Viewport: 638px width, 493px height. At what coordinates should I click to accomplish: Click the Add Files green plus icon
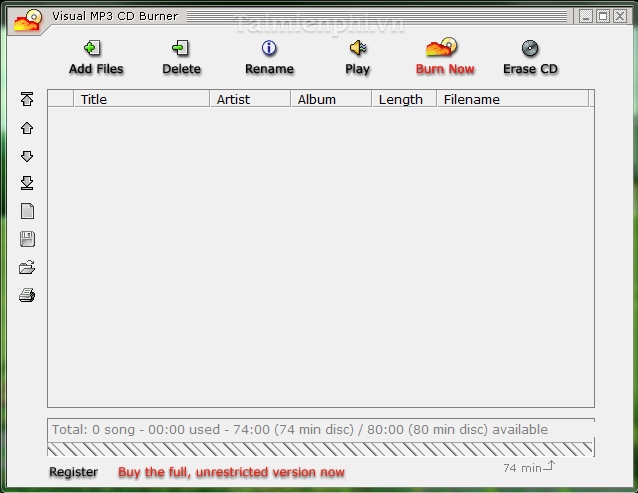[x=92, y=48]
